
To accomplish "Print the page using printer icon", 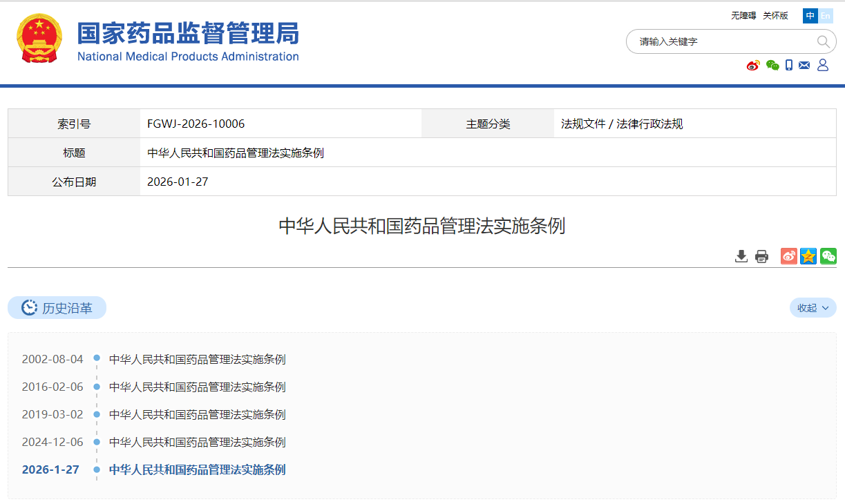I will coord(761,256).
